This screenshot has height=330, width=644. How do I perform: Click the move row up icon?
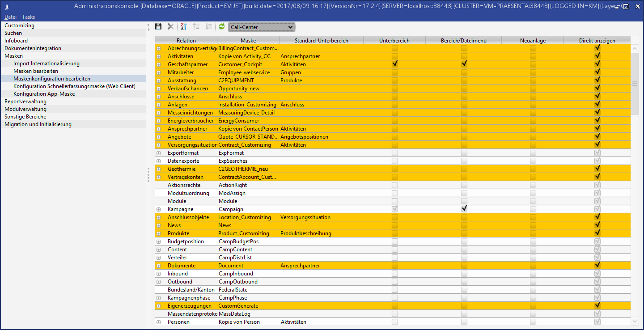click(x=196, y=27)
